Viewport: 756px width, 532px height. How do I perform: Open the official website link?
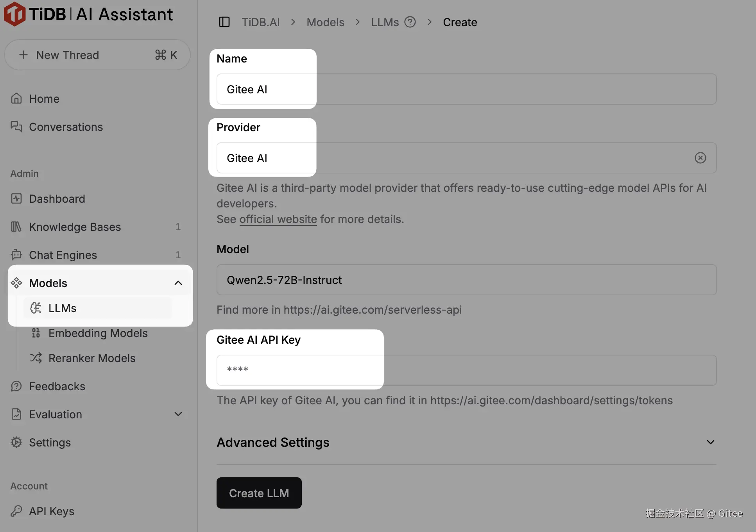click(278, 219)
